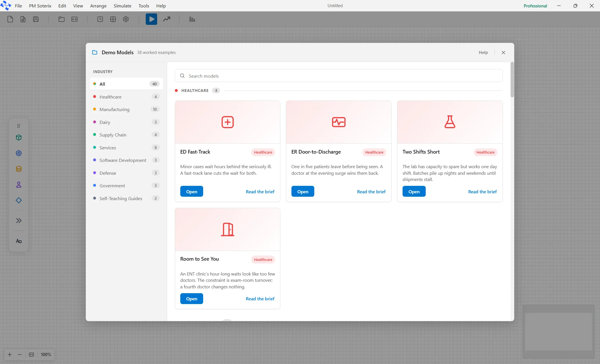Click the Demo Models dialog vertical scrollbar

(512, 80)
